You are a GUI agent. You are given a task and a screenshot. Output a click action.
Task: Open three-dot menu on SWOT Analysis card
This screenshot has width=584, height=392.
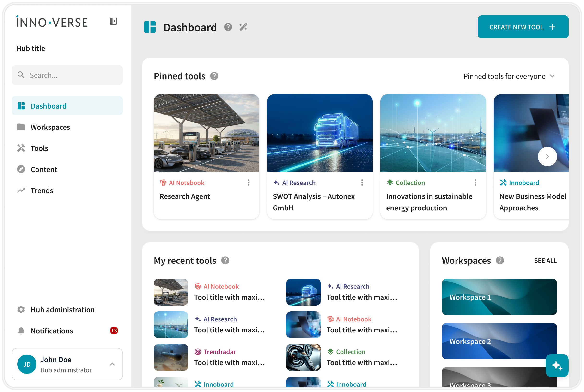362,183
